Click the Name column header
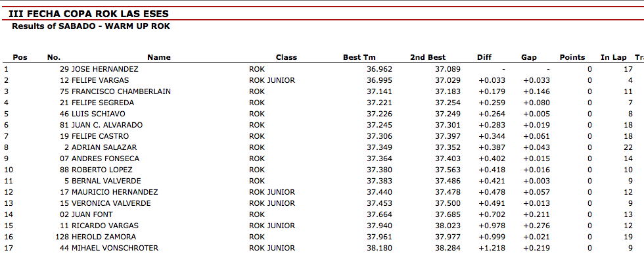The height and width of the screenshot is (267, 644). 159,57
